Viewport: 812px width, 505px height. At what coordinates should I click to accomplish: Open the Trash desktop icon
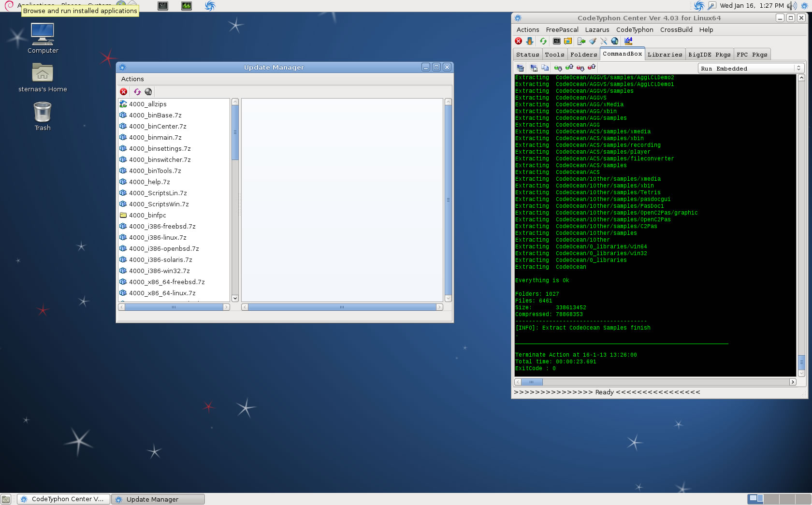(x=43, y=116)
